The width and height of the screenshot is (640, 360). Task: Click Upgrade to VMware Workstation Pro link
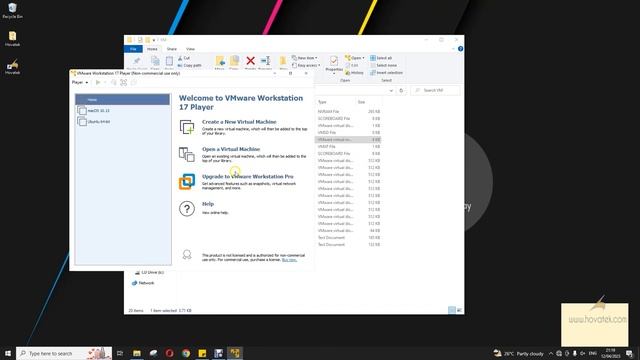pyautogui.click(x=248, y=176)
